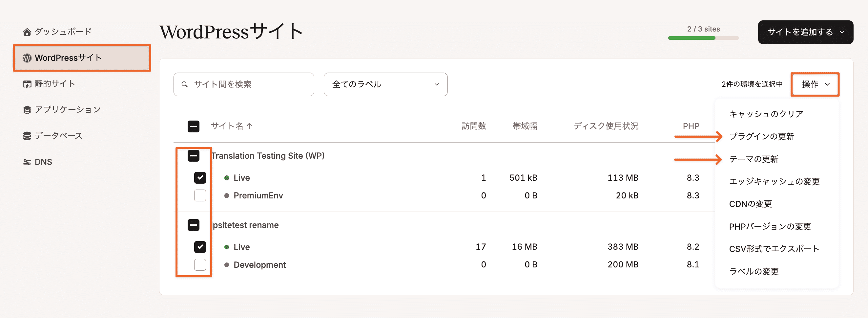Open the 操作 actions dropdown
The height and width of the screenshot is (318, 868).
(815, 84)
